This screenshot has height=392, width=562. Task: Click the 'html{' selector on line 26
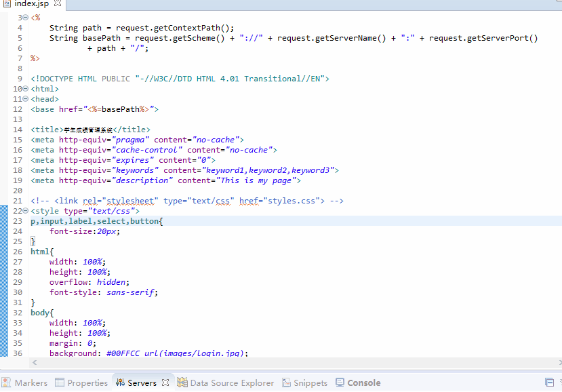click(x=42, y=252)
